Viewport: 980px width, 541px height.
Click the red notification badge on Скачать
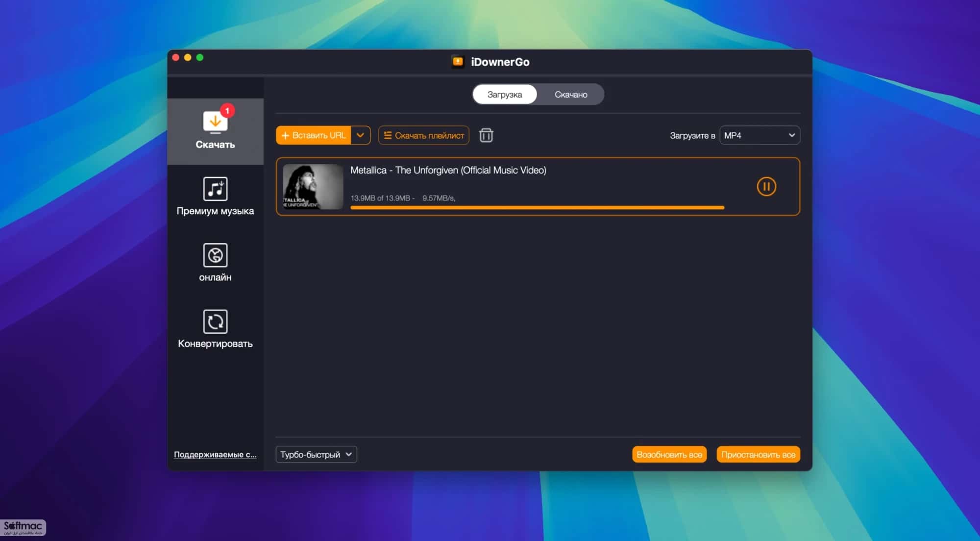227,111
